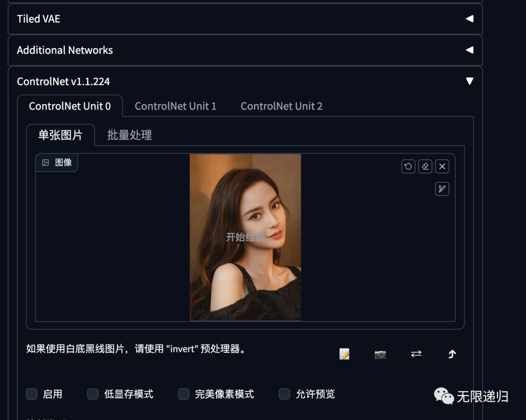526x420 pixels.
Task: Select the 单张图片 tab
Action: (x=60, y=135)
